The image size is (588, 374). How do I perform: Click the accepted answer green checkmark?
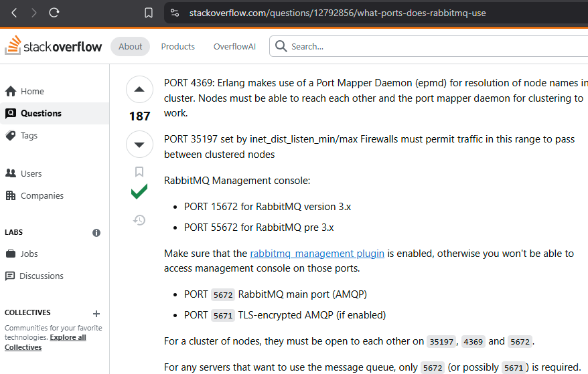pyautogui.click(x=139, y=191)
